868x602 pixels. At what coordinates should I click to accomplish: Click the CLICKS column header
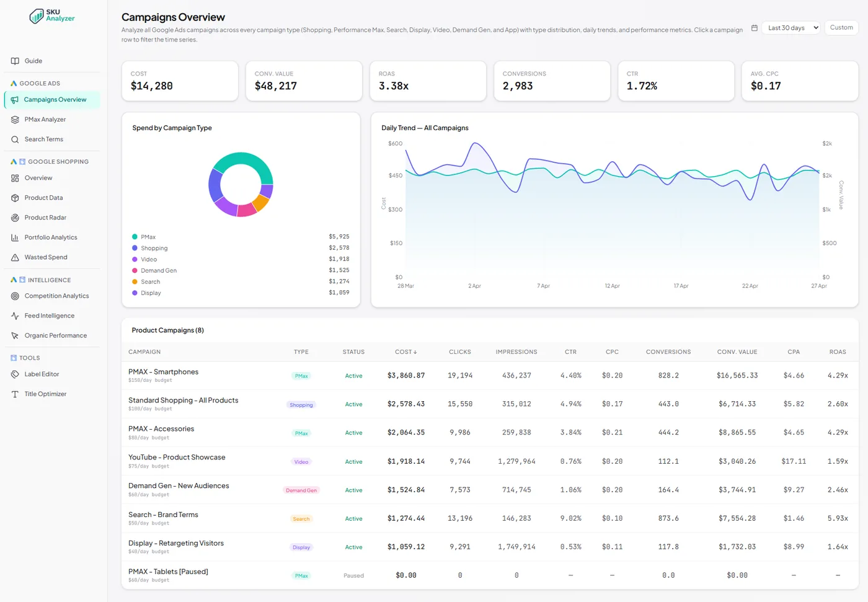[x=460, y=352]
